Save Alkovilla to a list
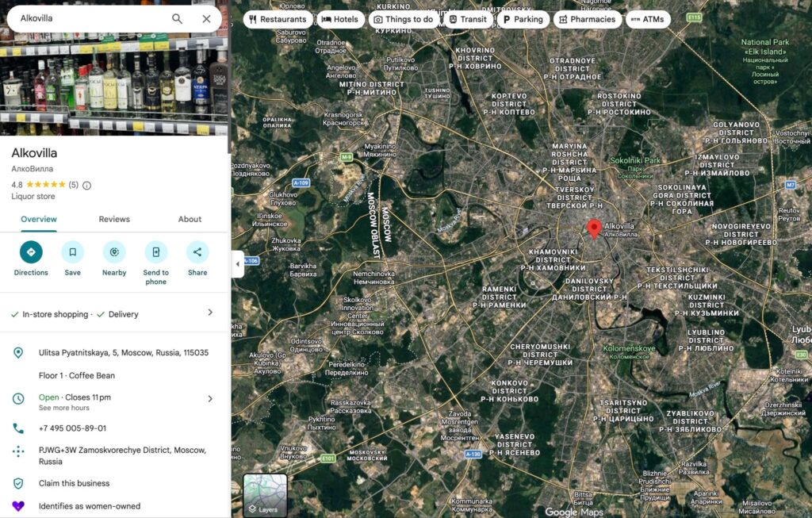 pos(72,252)
